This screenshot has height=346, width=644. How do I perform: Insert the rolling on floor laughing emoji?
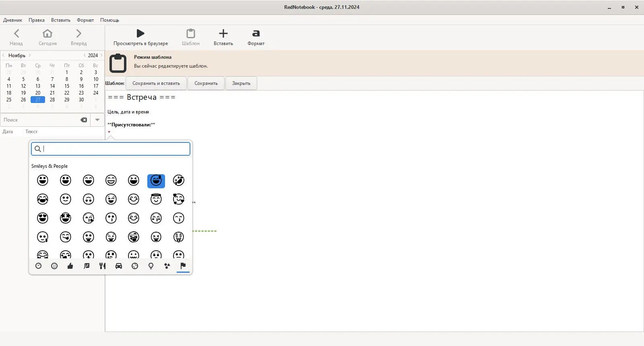(x=179, y=181)
